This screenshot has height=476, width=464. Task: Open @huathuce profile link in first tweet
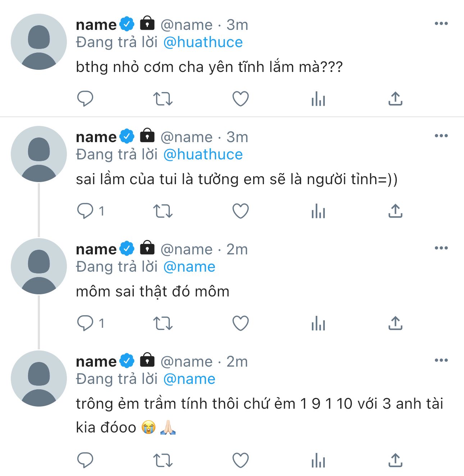click(x=203, y=42)
